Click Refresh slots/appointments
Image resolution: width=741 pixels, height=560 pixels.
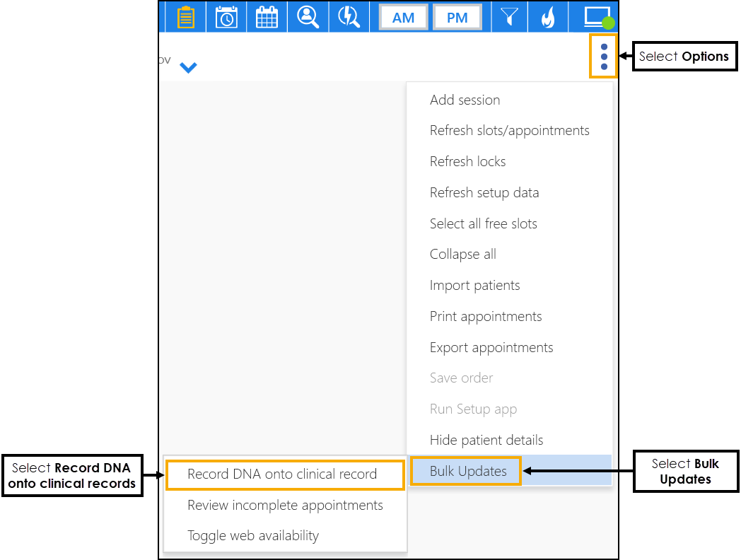coord(509,131)
